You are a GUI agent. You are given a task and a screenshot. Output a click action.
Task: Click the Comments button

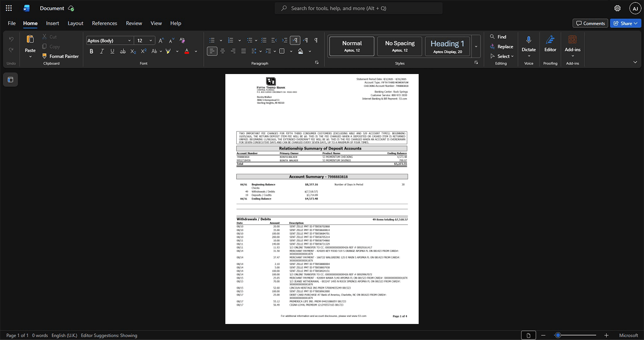pos(590,23)
